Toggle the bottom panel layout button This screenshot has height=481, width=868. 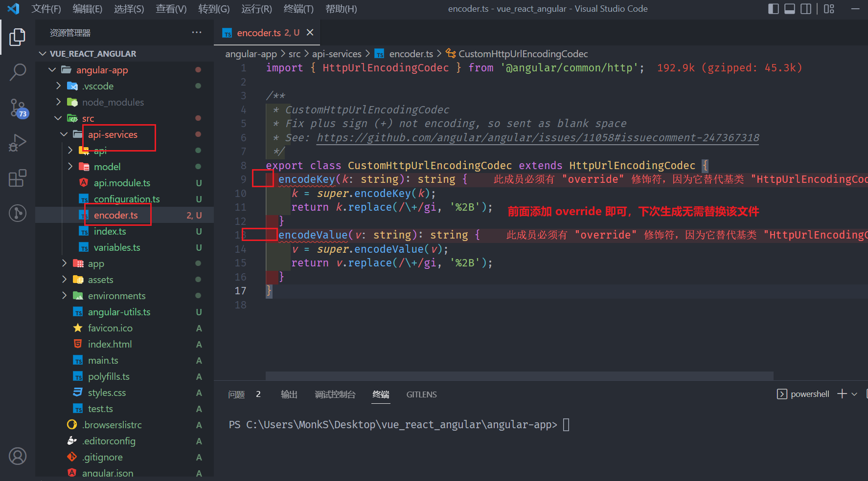point(790,9)
